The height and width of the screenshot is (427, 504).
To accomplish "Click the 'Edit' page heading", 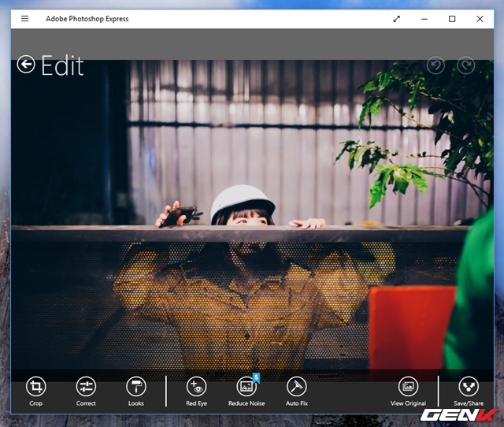I will click(x=62, y=65).
